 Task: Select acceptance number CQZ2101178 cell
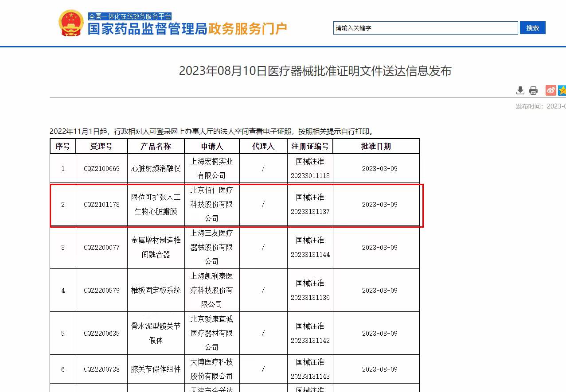tap(101, 205)
